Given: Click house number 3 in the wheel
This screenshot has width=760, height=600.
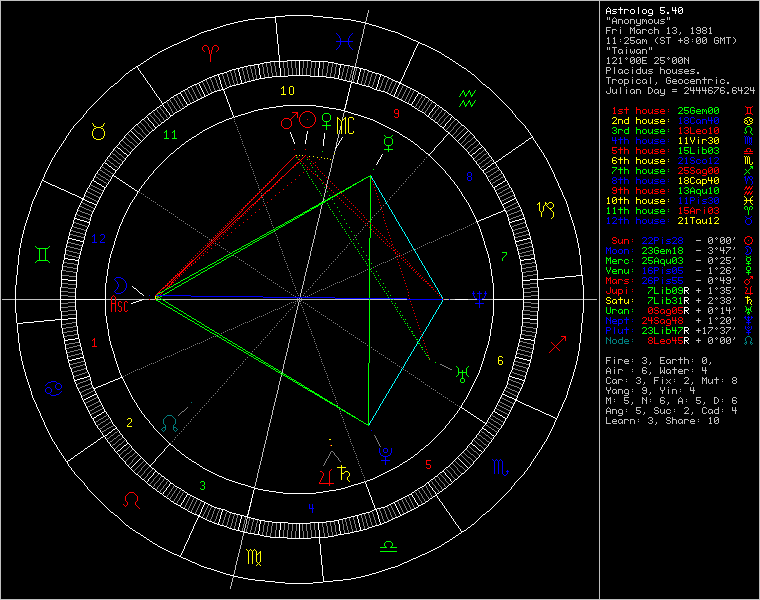Looking at the screenshot, I should click(x=203, y=485).
